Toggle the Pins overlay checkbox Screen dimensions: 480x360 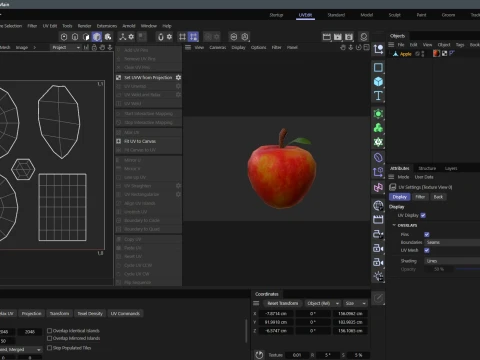[x=427, y=234]
